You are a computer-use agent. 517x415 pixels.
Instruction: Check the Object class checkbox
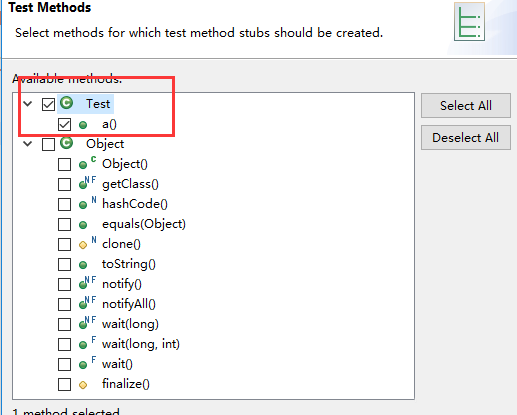tap(48, 144)
